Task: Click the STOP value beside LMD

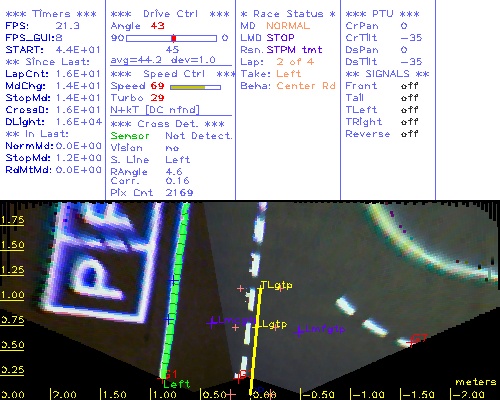Action: 280,38
